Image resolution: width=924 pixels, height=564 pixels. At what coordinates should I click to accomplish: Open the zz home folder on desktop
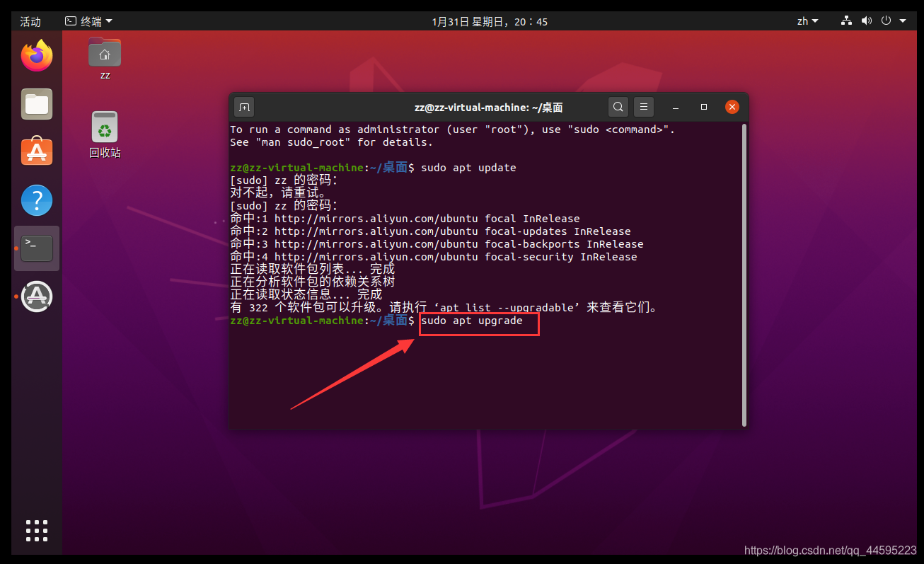105,59
